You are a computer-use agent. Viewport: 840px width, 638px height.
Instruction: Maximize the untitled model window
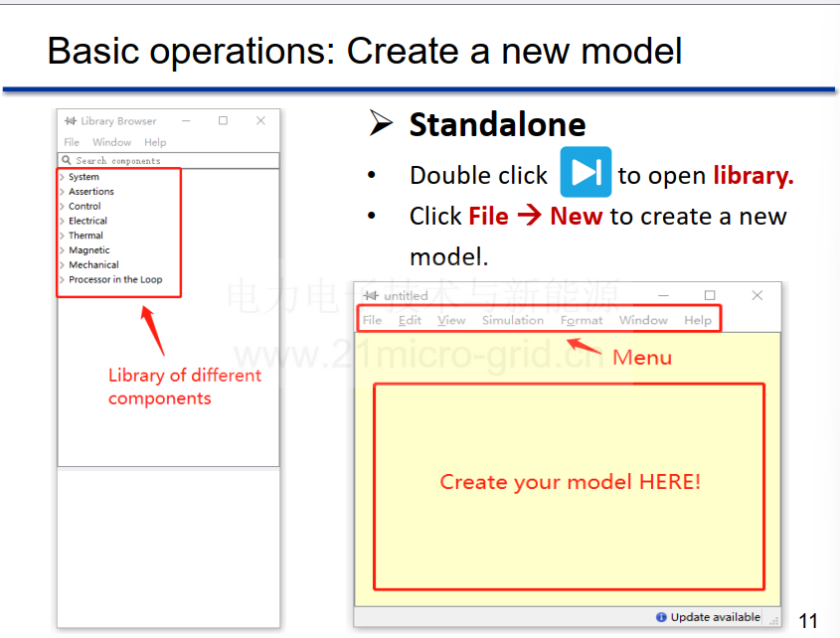(x=710, y=296)
